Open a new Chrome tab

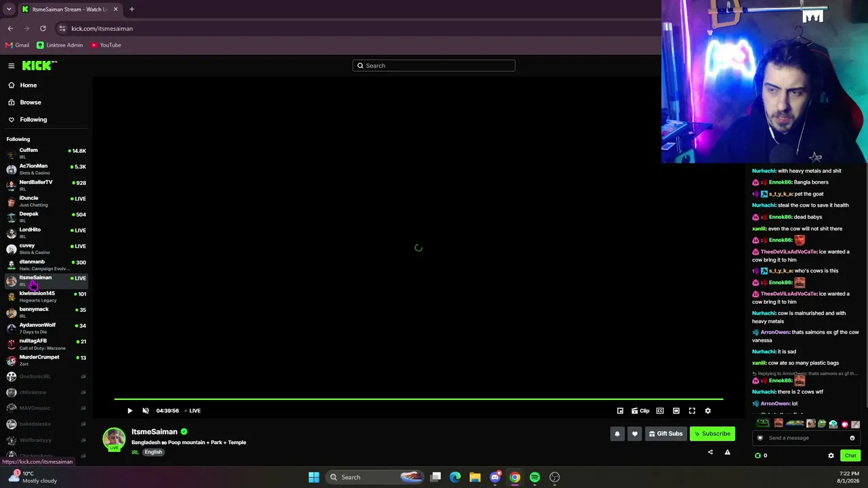pyautogui.click(x=132, y=9)
